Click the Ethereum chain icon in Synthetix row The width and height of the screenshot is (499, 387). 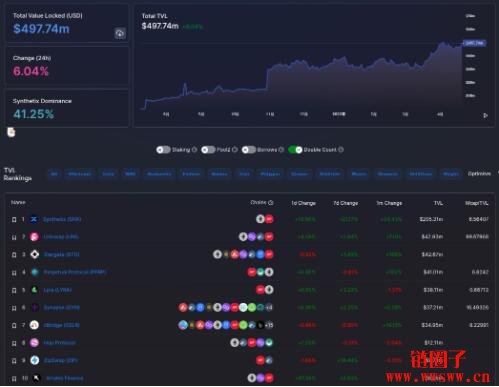pos(260,219)
